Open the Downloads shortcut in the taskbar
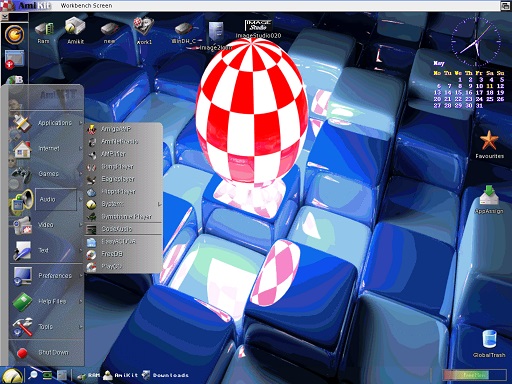This screenshot has height=384, width=512. click(165, 375)
